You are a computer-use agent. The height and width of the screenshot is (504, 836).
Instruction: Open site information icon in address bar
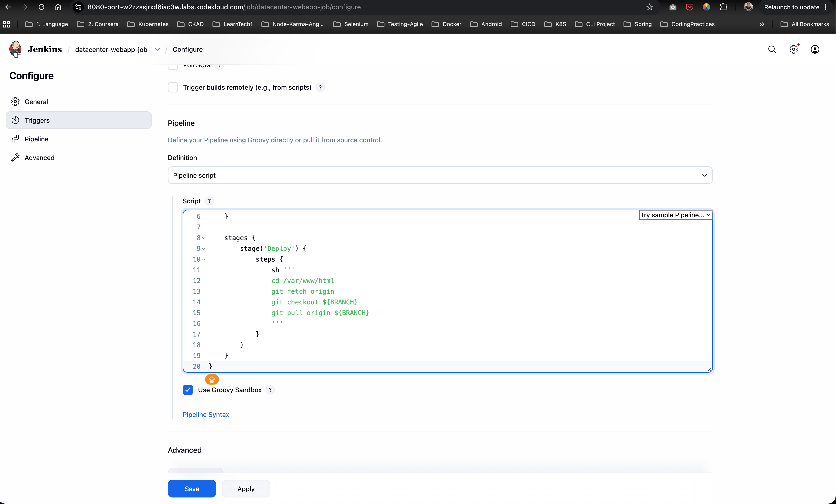[78, 7]
